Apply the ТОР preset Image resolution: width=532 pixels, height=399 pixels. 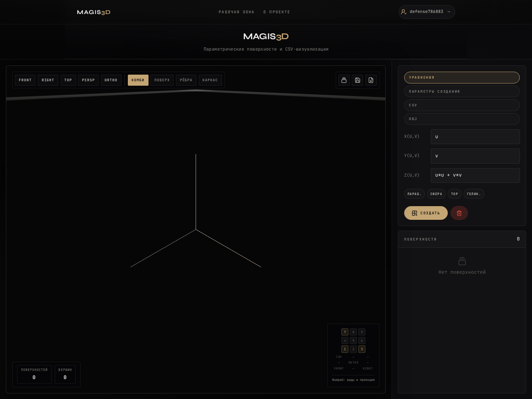click(x=455, y=194)
